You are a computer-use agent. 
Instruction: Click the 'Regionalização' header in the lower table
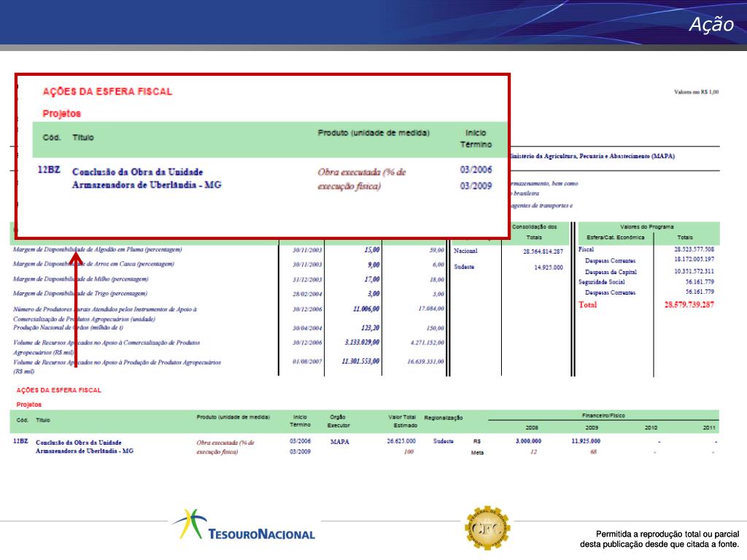(x=443, y=418)
